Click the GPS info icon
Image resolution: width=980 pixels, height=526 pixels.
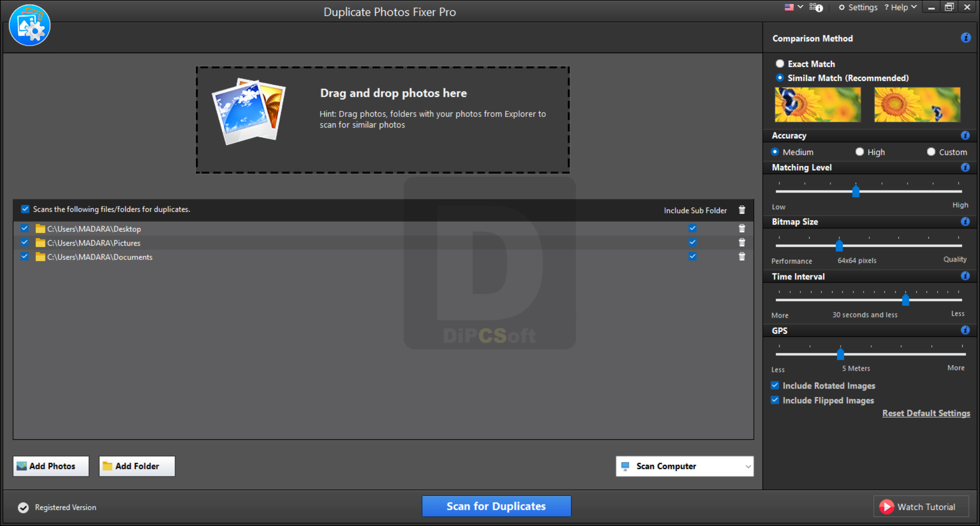[x=965, y=330]
